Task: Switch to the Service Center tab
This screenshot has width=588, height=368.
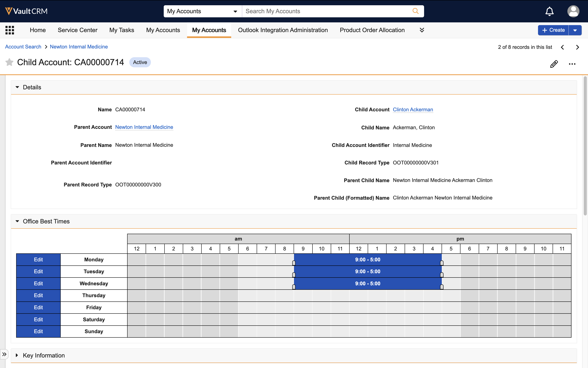Action: coord(77,30)
